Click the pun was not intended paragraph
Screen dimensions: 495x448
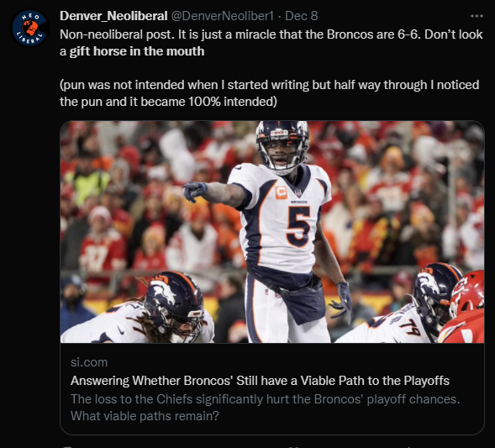tap(269, 93)
